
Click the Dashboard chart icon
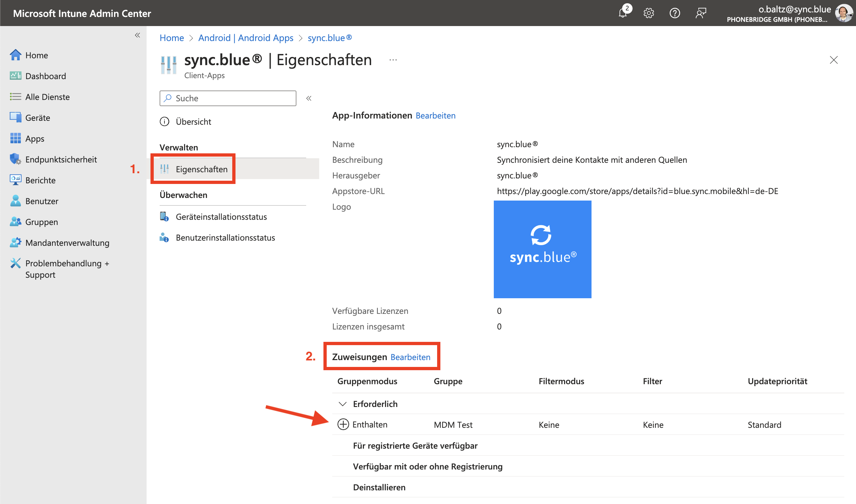(x=16, y=76)
